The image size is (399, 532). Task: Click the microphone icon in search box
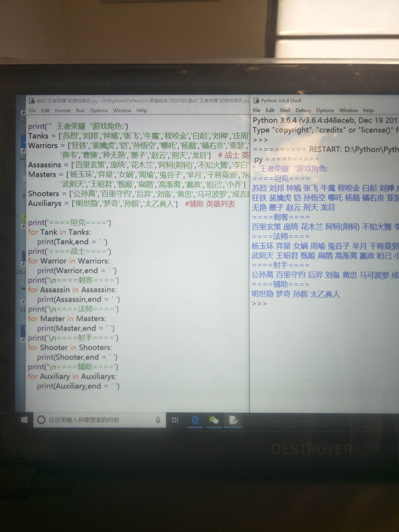click(x=158, y=420)
